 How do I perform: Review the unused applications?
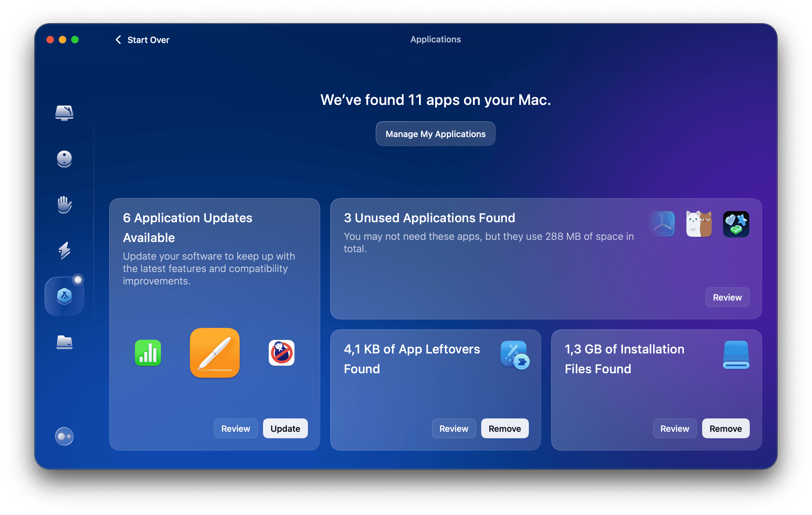pyautogui.click(x=727, y=297)
